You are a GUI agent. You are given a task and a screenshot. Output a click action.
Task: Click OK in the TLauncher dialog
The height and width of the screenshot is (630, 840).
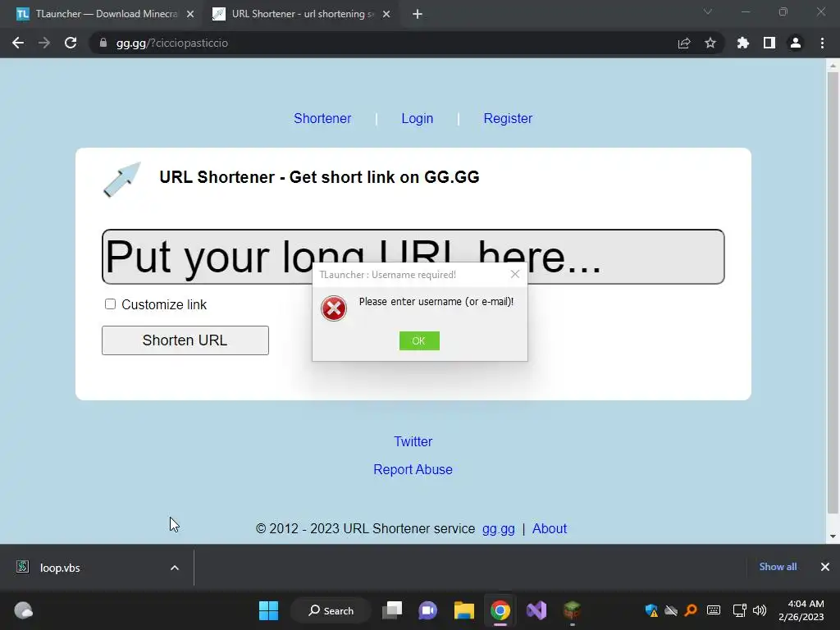(x=419, y=340)
